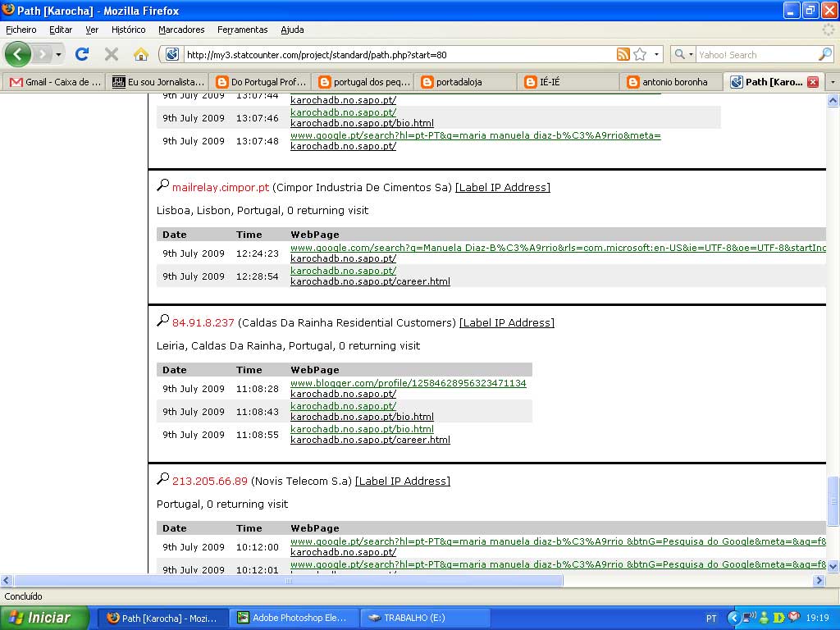Expand hidden system tray icons arrow
Viewport: 840px width, 630px height.
coord(733,619)
